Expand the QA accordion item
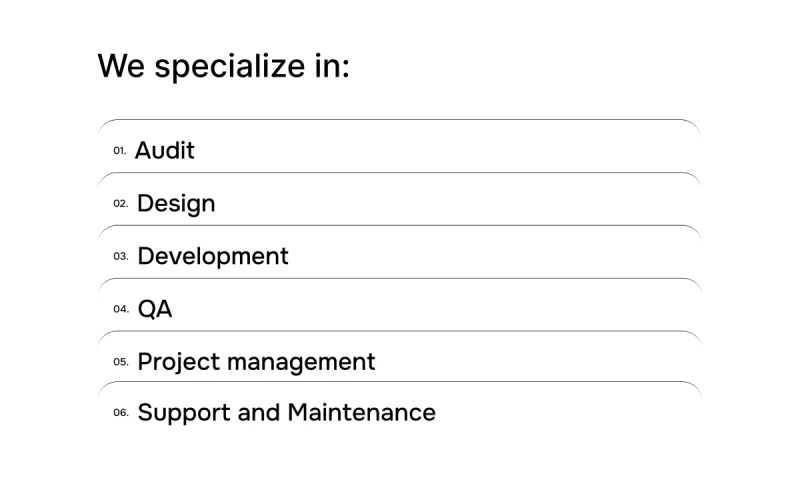The width and height of the screenshot is (800, 480). pyautogui.click(x=400, y=309)
